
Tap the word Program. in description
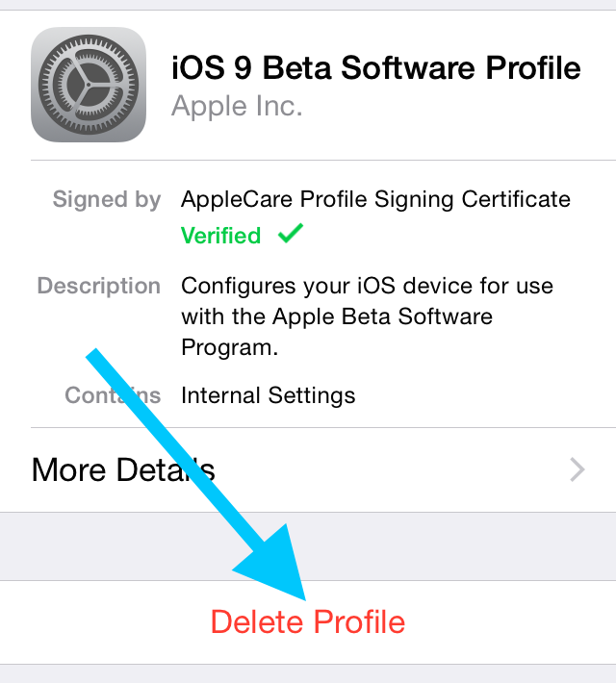pos(229,348)
